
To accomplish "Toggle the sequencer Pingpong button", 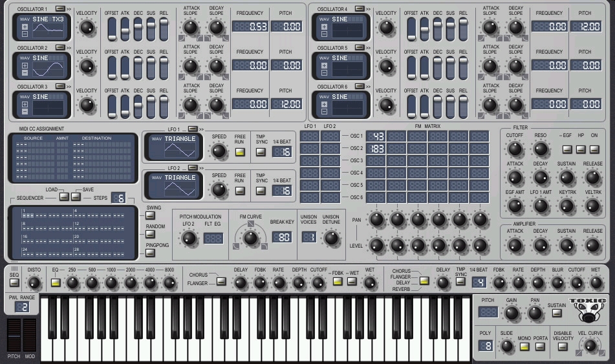I will (x=150, y=253).
